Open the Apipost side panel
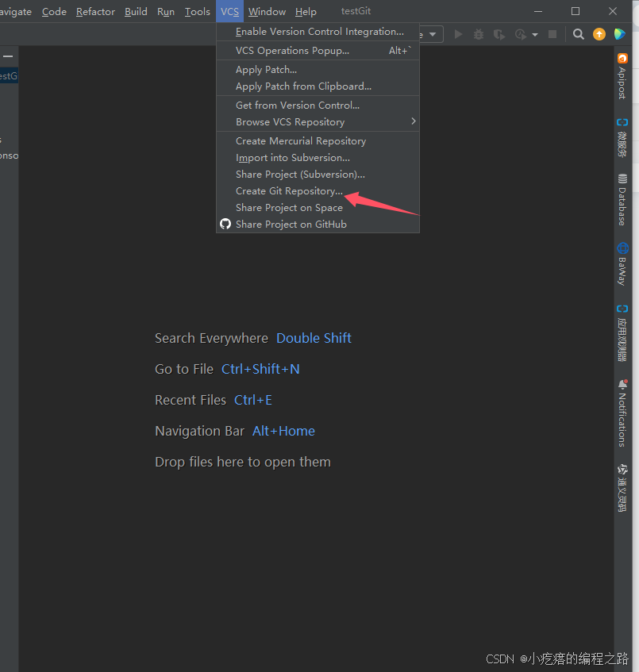639x672 pixels. pyautogui.click(x=622, y=76)
